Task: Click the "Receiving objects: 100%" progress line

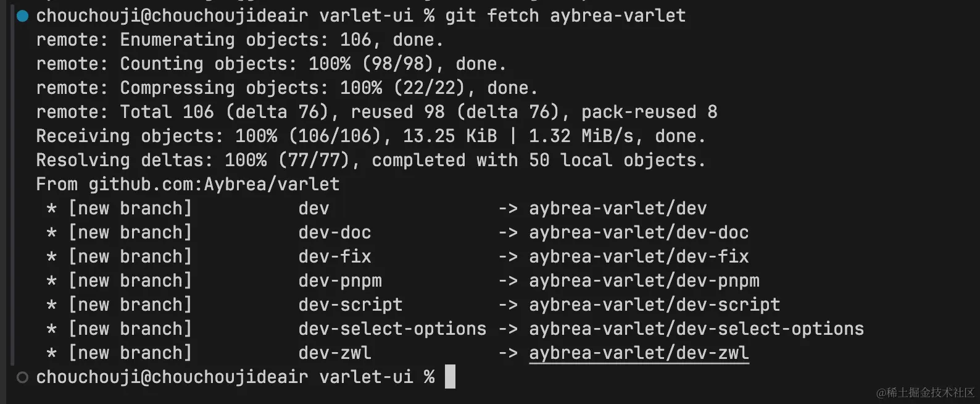Action: coord(370,136)
